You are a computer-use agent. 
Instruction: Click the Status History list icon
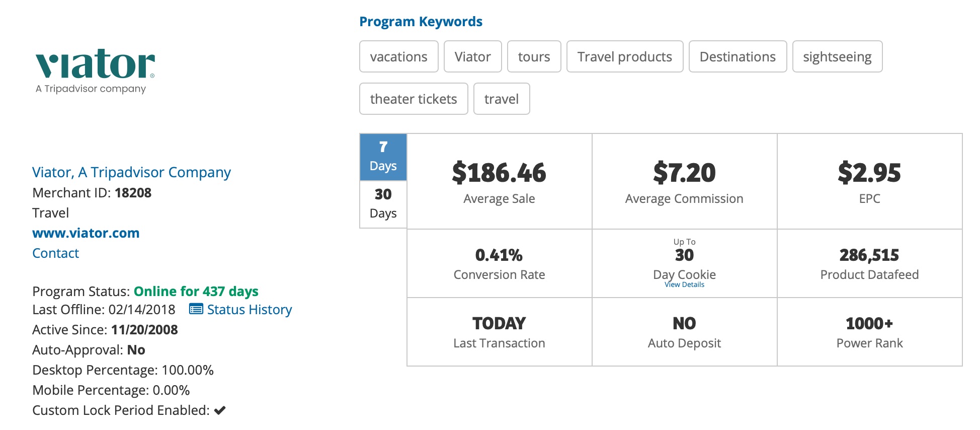coord(196,309)
